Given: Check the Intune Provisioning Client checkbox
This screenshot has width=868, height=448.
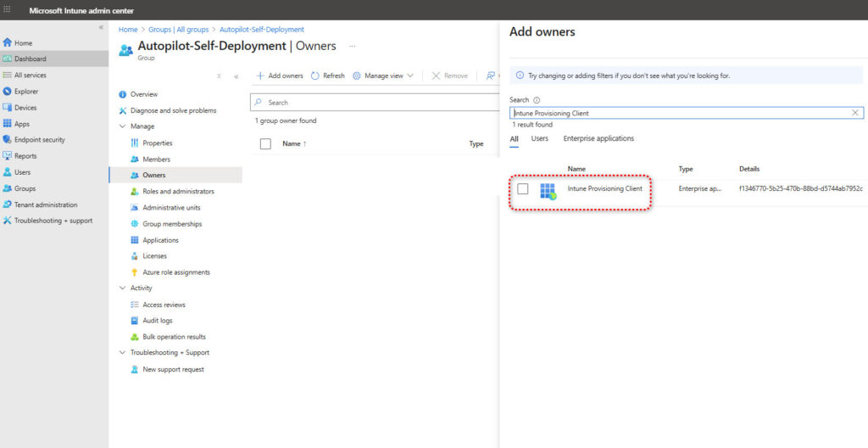Looking at the screenshot, I should pos(523,188).
